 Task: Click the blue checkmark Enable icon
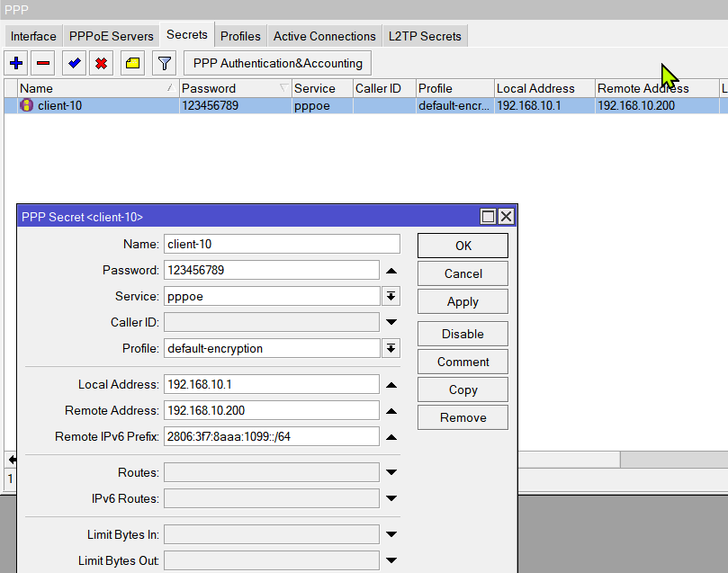tap(74, 63)
